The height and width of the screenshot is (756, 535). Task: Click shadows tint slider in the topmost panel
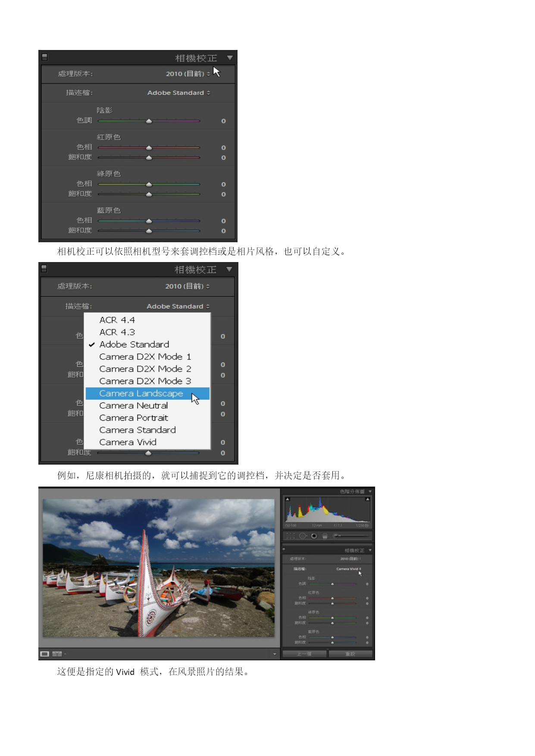click(x=149, y=121)
